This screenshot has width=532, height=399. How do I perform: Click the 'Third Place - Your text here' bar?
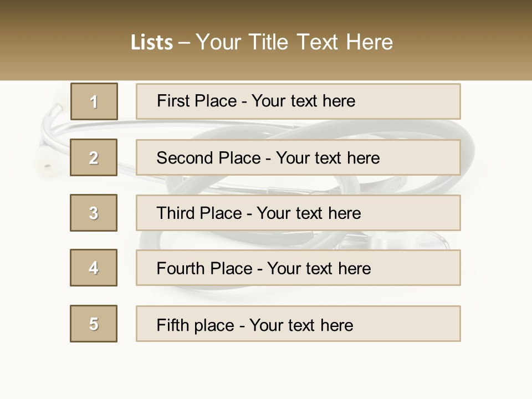pyautogui.click(x=298, y=213)
